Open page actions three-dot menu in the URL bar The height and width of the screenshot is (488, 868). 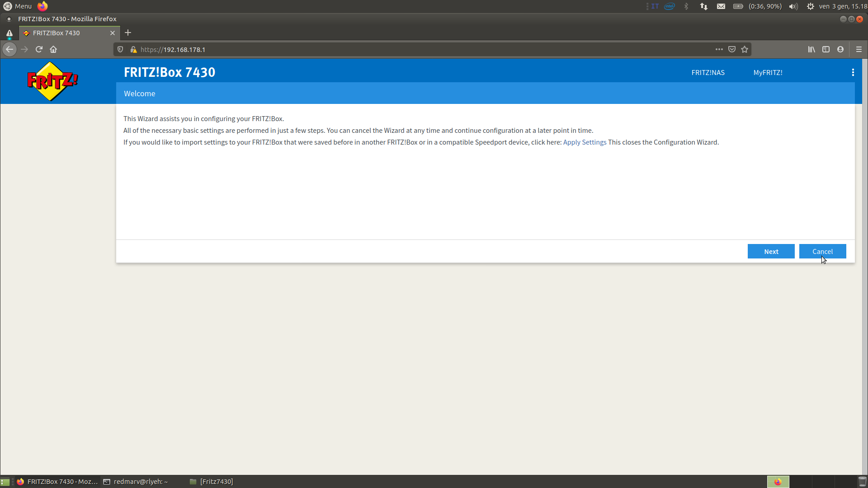click(719, 49)
